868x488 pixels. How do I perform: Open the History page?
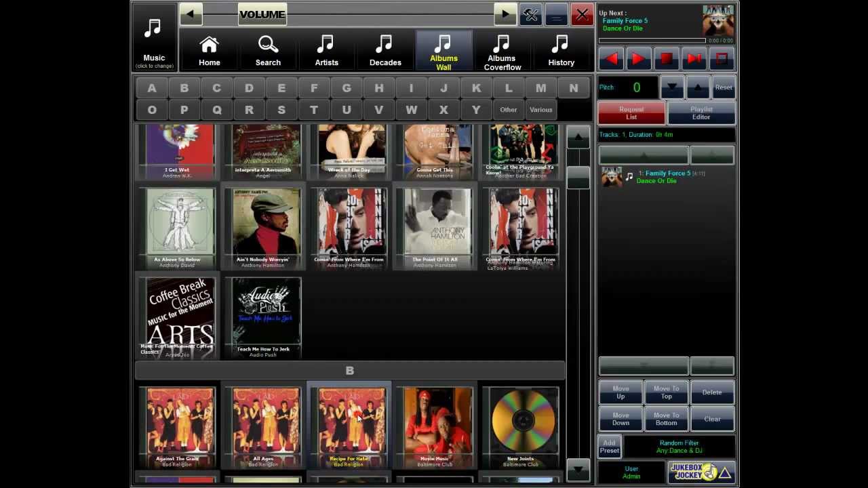[561, 51]
